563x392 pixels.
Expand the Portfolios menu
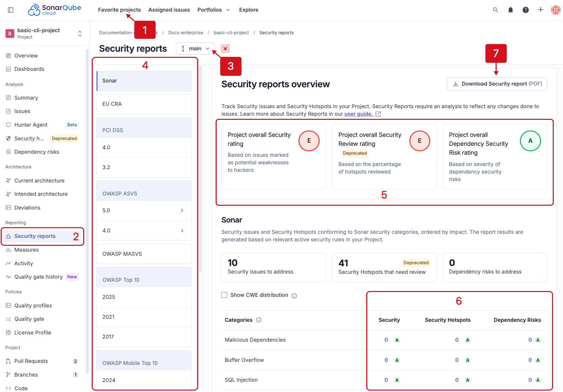[x=214, y=10]
